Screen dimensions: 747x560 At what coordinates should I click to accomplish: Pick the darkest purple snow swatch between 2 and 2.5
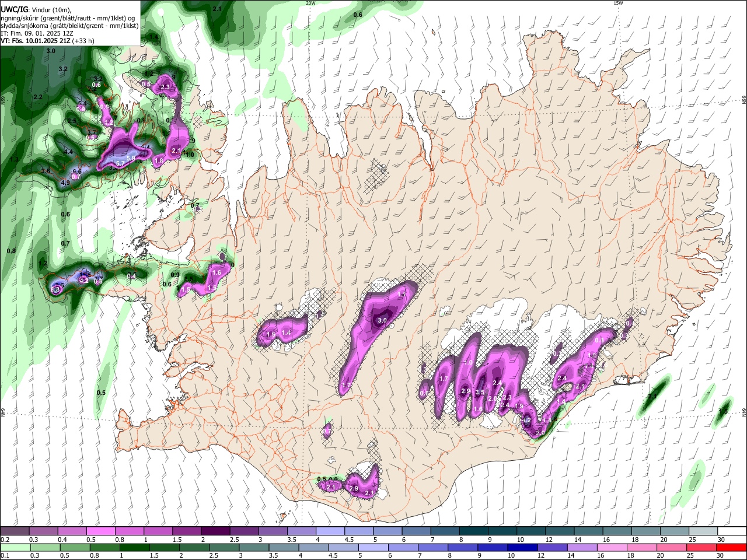215,531
